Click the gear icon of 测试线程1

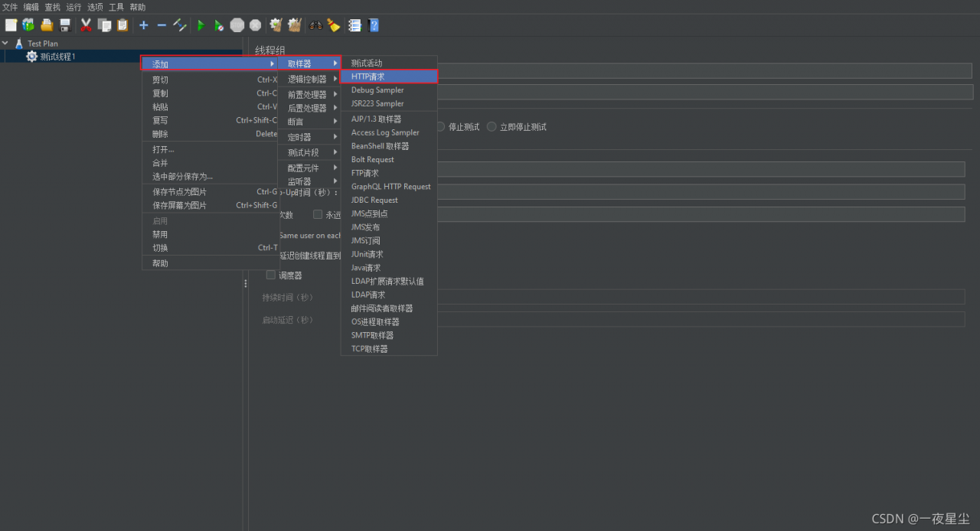click(x=31, y=57)
